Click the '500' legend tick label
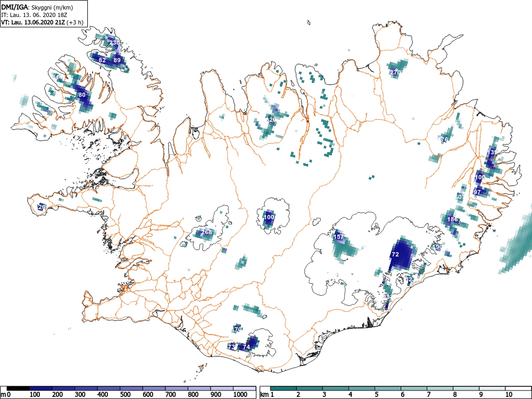Image resolution: width=532 pixels, height=399 pixels. coord(126,395)
